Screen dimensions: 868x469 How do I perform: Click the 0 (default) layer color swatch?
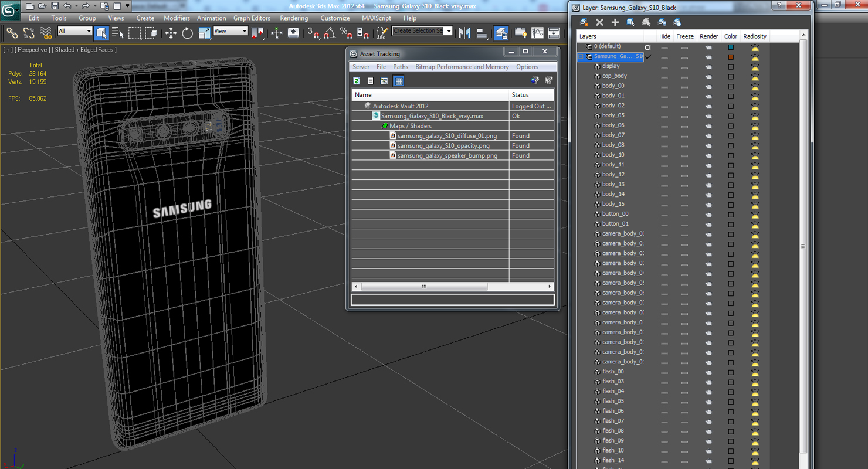(731, 47)
